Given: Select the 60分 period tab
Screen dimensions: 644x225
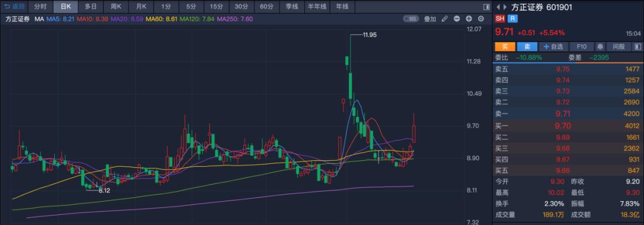Looking at the screenshot, I should 267,7.
